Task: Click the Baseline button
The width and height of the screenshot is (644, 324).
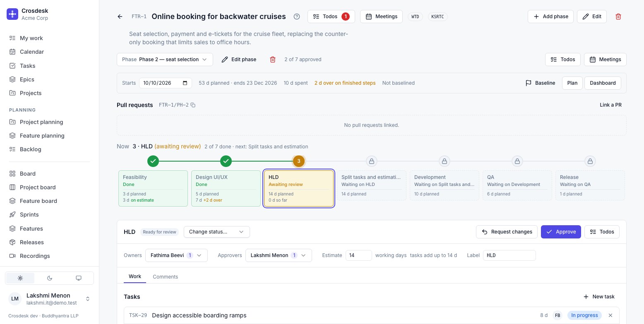Action: (540, 83)
